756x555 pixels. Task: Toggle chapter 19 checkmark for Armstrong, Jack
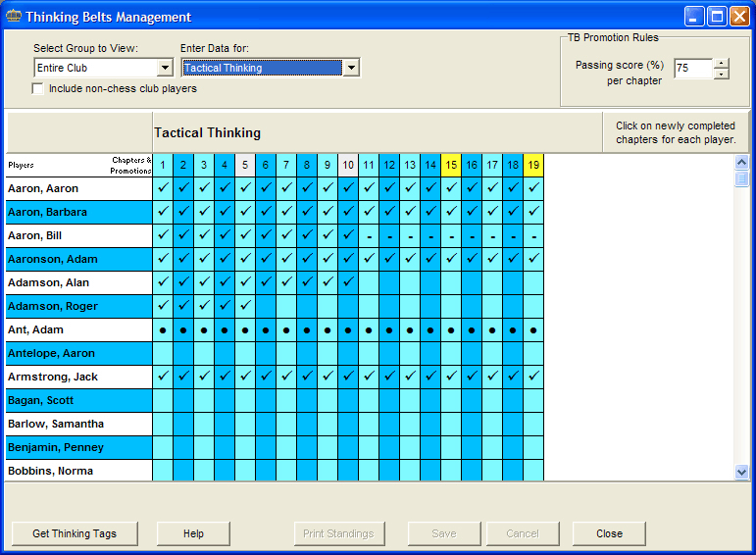point(533,377)
